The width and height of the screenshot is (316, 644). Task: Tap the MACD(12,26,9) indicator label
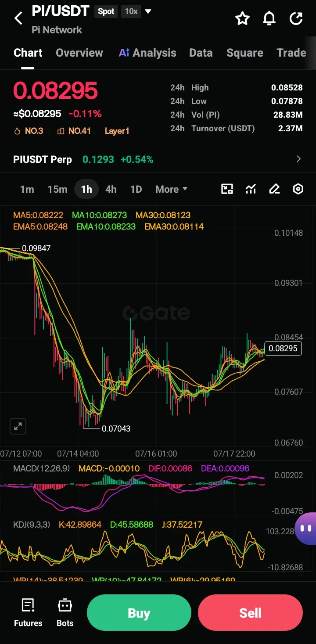coord(42,468)
